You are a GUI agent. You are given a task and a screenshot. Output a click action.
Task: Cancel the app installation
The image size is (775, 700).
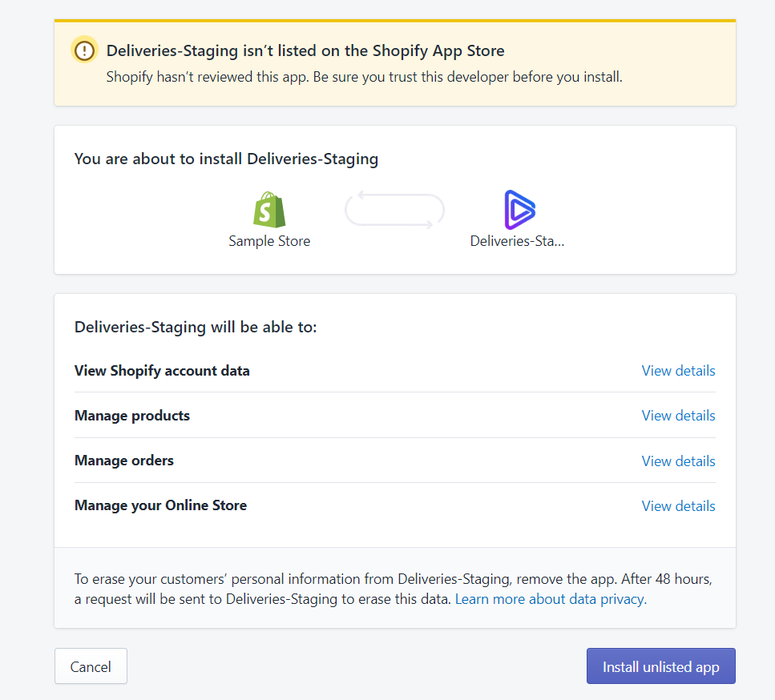click(x=91, y=666)
